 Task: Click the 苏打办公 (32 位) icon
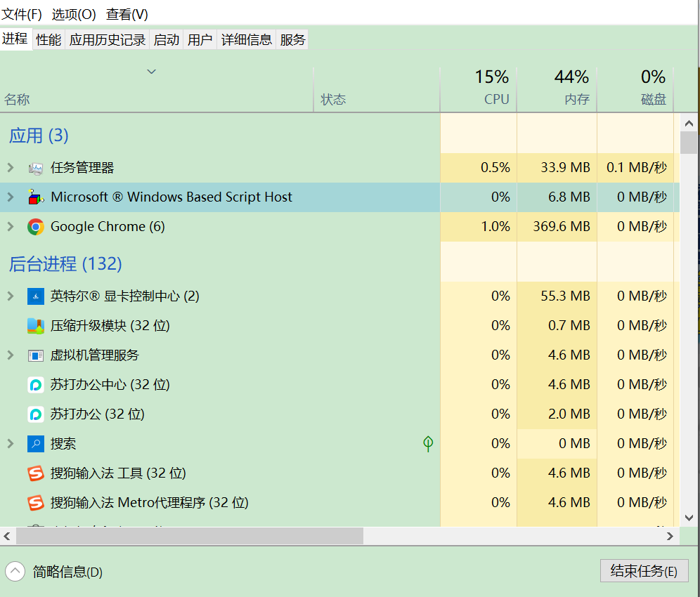[x=36, y=414]
